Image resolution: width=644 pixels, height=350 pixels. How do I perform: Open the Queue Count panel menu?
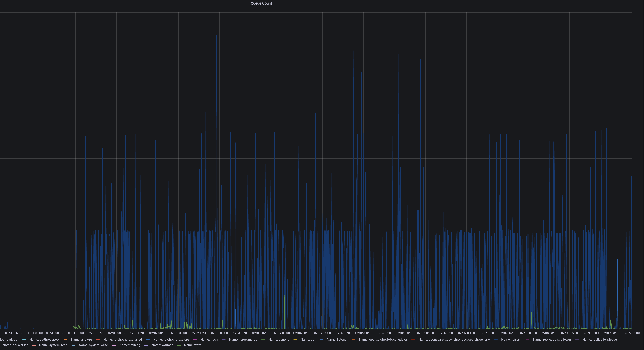pos(261,3)
